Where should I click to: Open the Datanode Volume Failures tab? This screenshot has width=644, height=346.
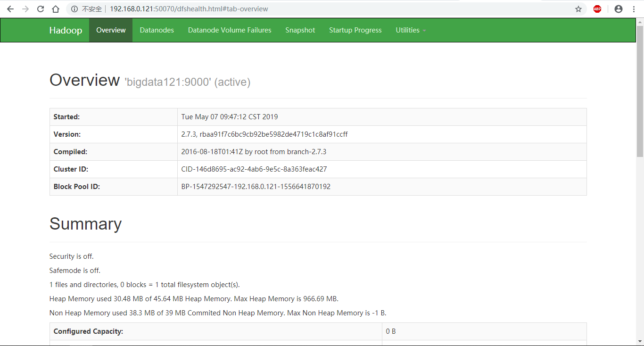point(230,30)
